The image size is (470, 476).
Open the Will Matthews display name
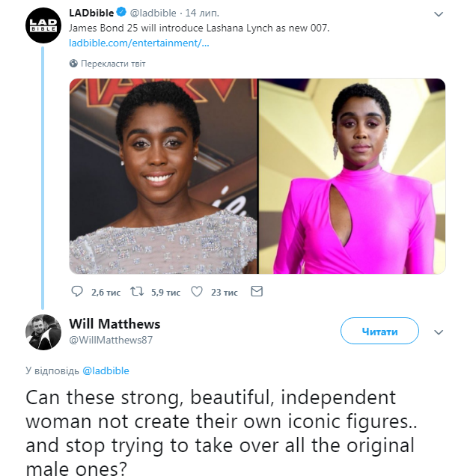coord(115,324)
